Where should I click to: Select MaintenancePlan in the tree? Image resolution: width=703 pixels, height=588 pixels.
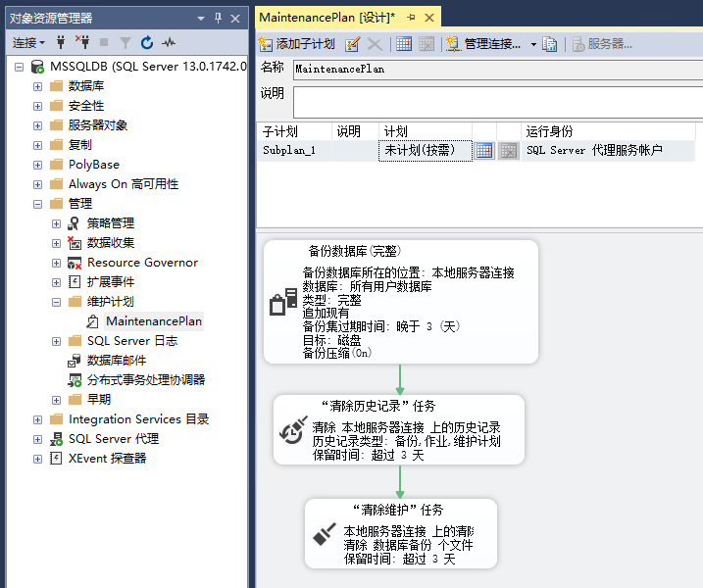click(153, 321)
